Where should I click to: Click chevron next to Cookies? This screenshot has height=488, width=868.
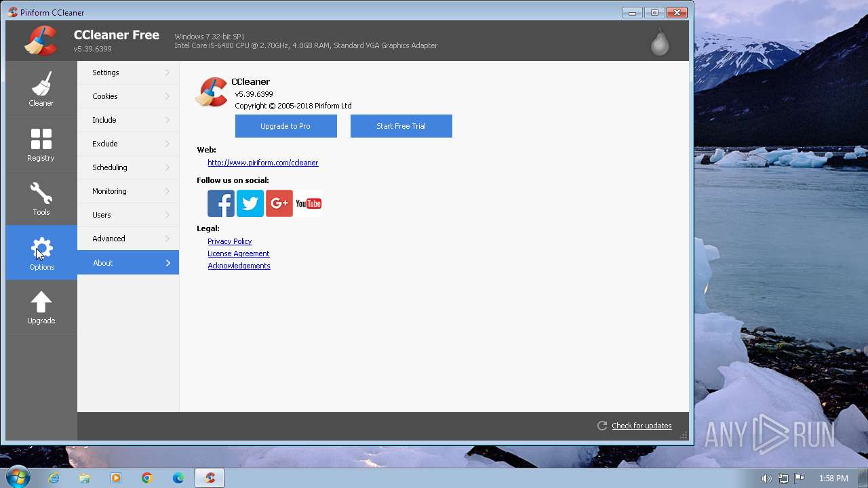click(x=167, y=96)
